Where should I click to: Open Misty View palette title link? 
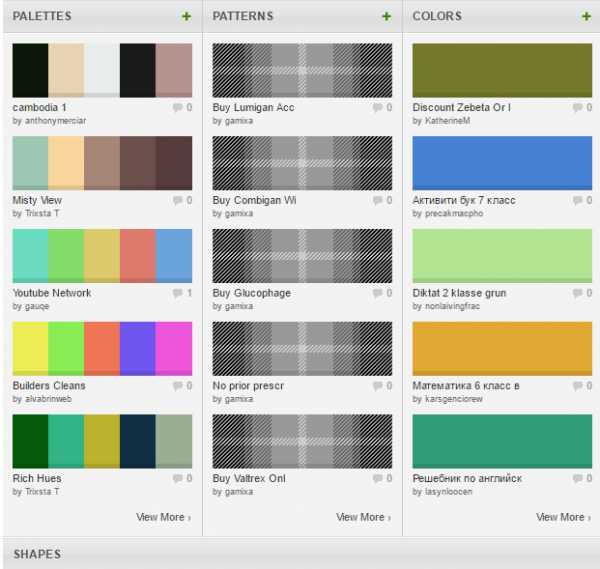[37, 200]
